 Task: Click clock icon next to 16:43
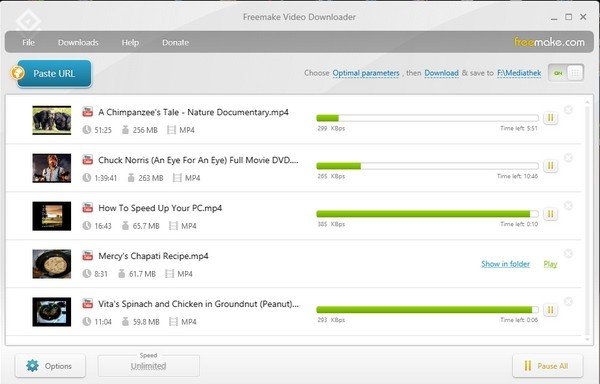pos(87,226)
